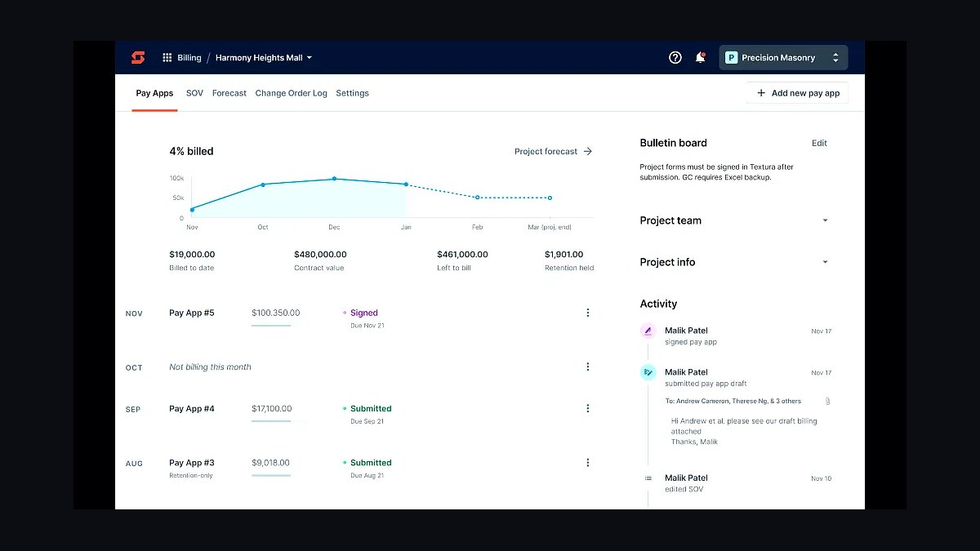Click the attachment paperclip icon
Screen dimensions: 980x551
point(827,401)
